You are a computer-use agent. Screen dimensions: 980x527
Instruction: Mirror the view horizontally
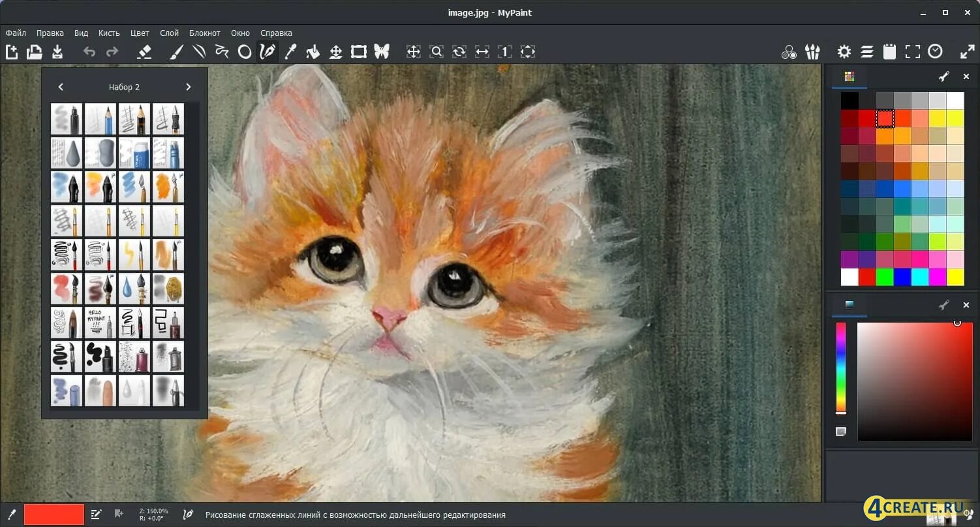[482, 52]
